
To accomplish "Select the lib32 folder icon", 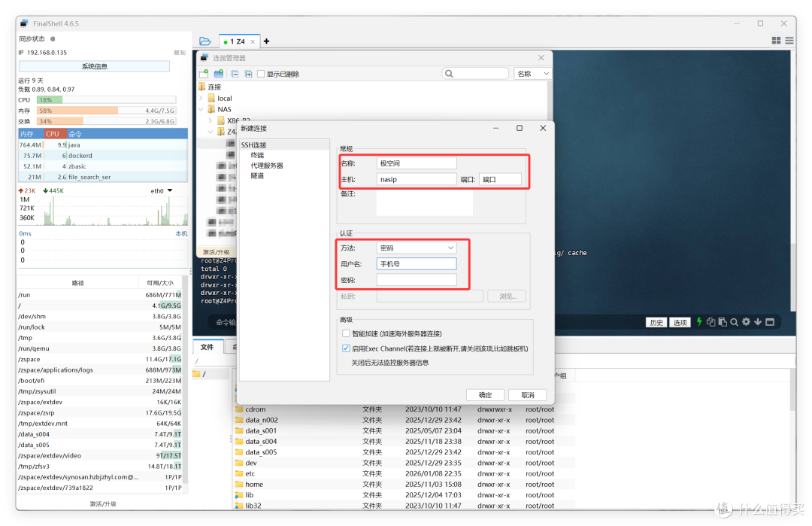I will point(239,506).
